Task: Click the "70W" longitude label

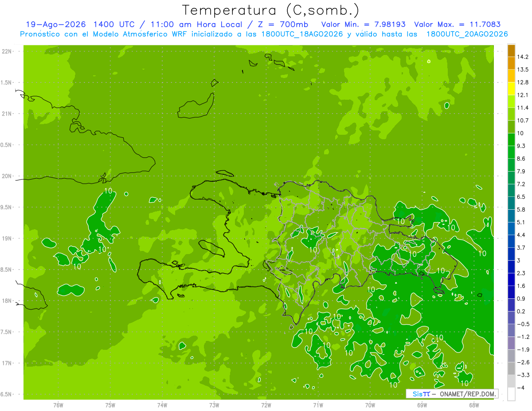Action: coord(370,405)
